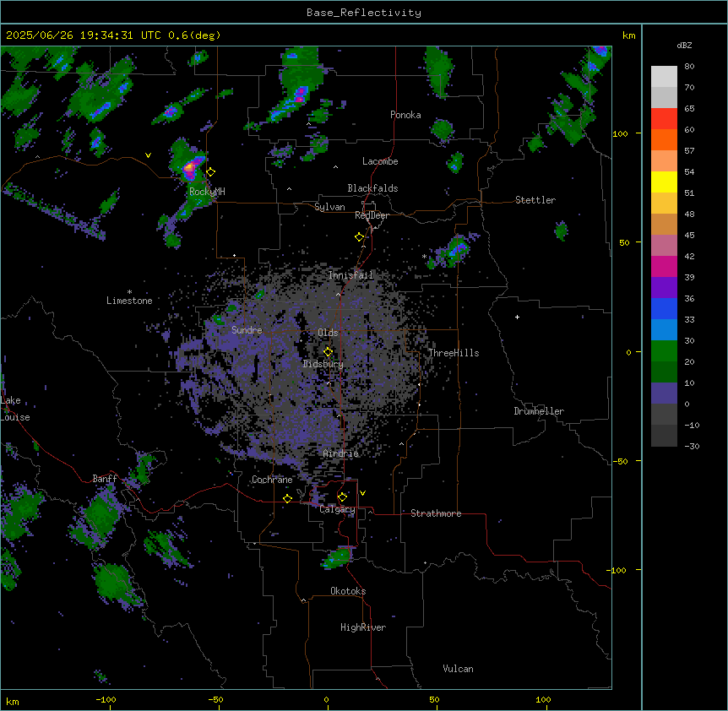728x711 pixels.
Task: Click the green echo just north of Okotoks
Action: [338, 558]
